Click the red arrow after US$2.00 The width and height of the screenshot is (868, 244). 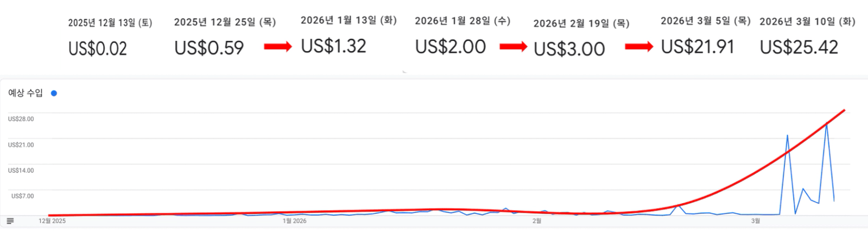[513, 47]
